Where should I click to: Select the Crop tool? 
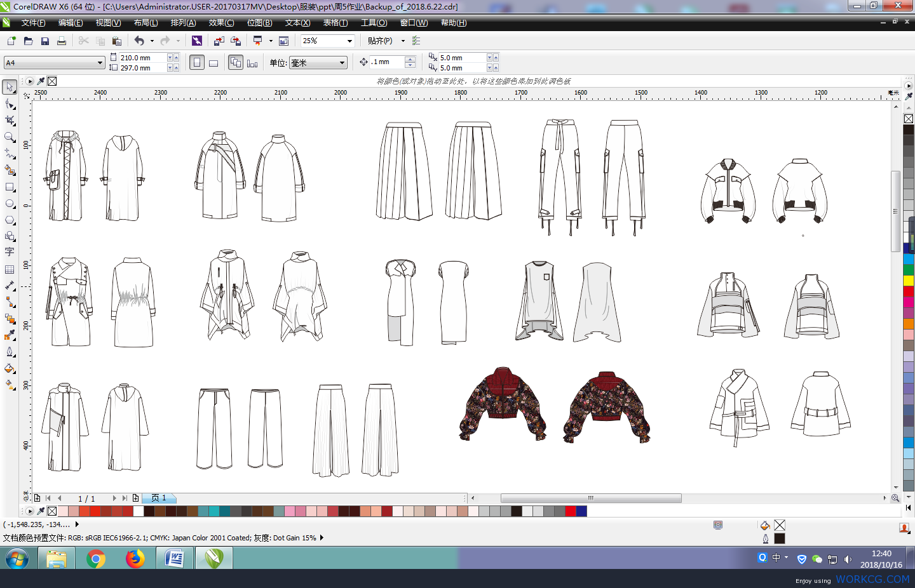[10, 121]
